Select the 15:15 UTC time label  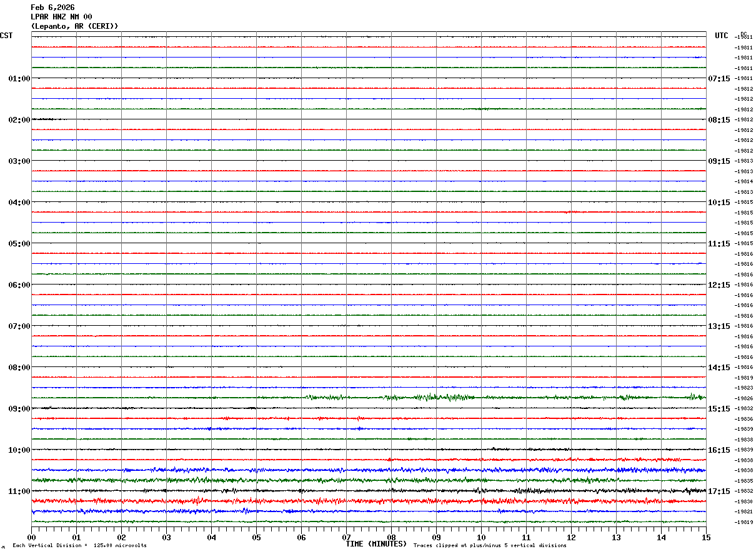tap(719, 409)
